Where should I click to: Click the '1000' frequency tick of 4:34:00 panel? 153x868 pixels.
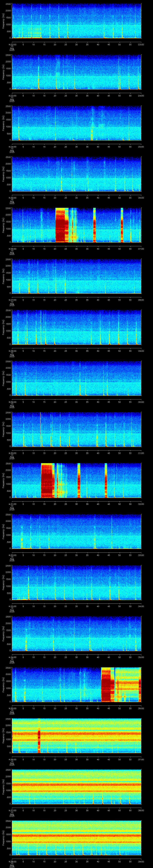click(x=8, y=637)
